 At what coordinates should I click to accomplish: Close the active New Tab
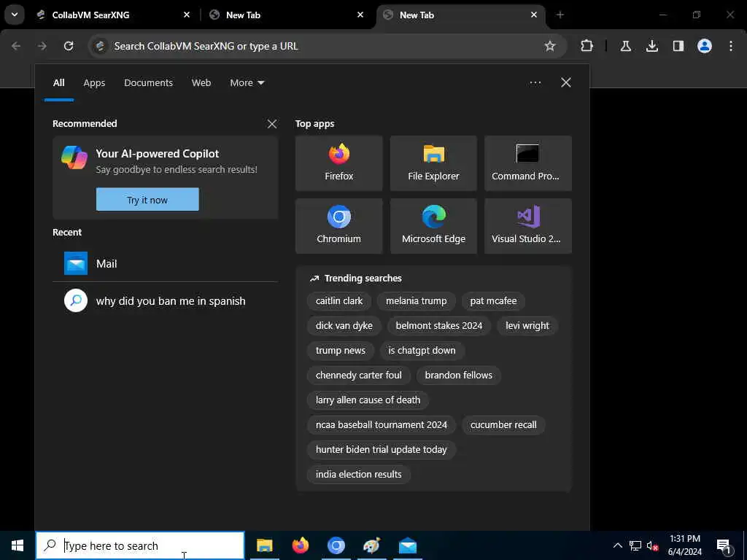pyautogui.click(x=533, y=15)
